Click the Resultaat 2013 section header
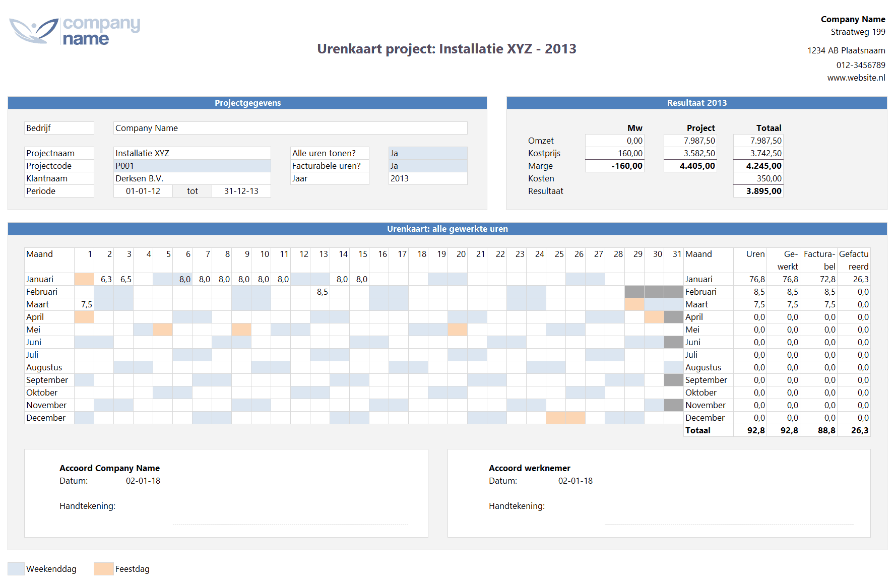The width and height of the screenshot is (895, 588). (x=696, y=103)
